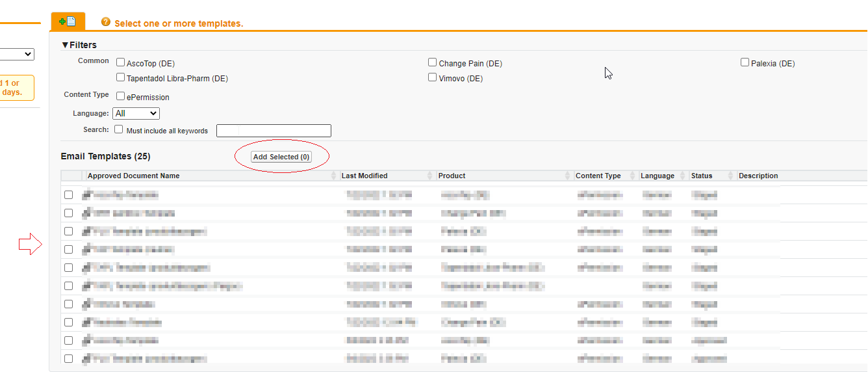Click into the Search keywords text field
The image size is (868, 372).
[274, 131]
